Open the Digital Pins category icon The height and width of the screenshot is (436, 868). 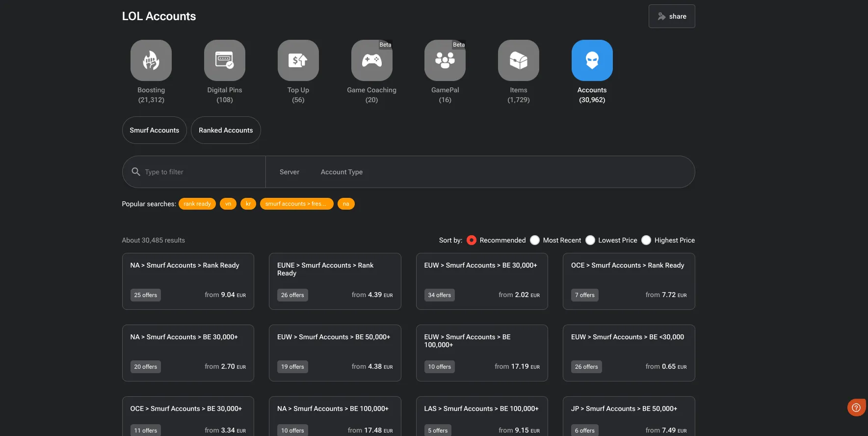225,60
